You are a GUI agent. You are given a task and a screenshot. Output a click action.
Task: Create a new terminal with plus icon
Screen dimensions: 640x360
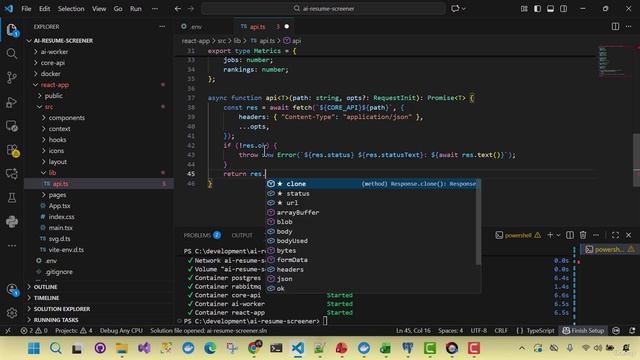(550, 235)
